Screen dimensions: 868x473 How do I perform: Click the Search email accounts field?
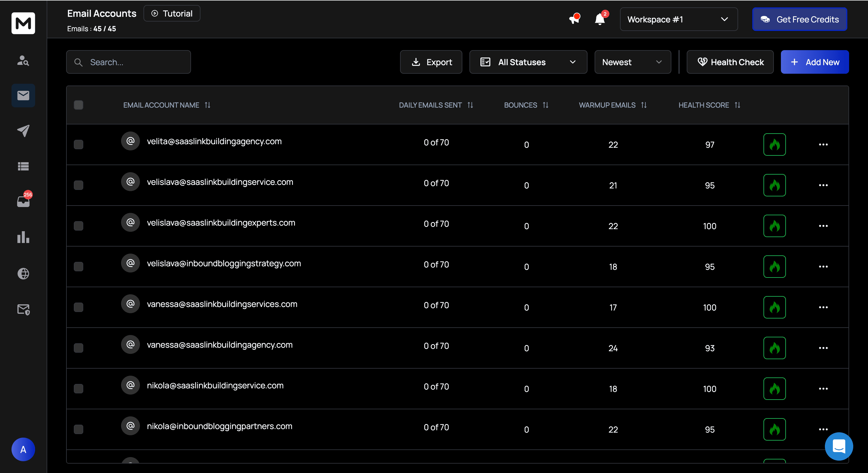[128, 62]
